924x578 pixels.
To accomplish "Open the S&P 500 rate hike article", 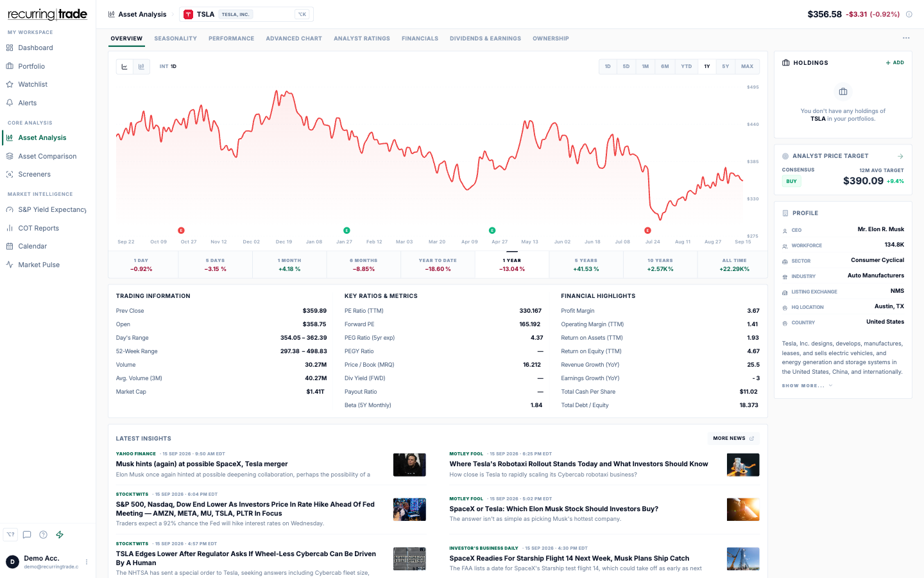I will pyautogui.click(x=245, y=509).
